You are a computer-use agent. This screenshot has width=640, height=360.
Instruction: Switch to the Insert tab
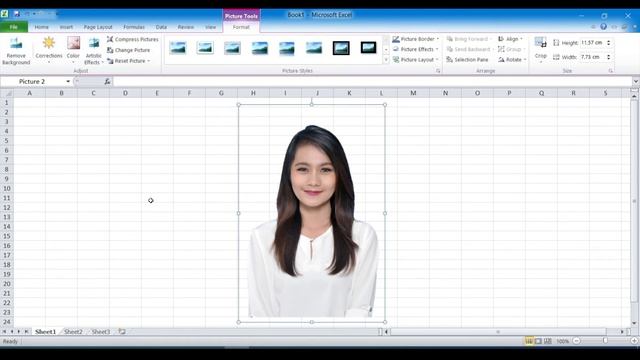[x=66, y=27]
